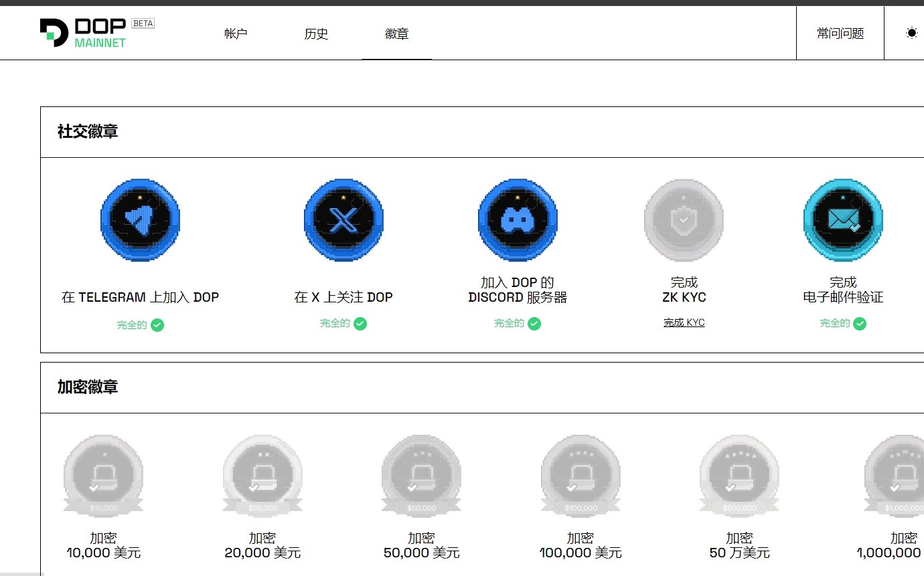This screenshot has height=576, width=924.
Task: Click the $20,000 encryption badge
Action: [262, 477]
